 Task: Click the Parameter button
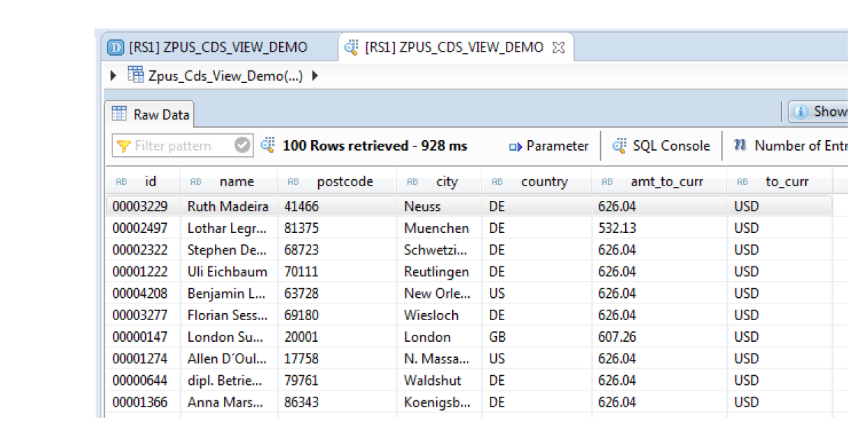pos(548,146)
